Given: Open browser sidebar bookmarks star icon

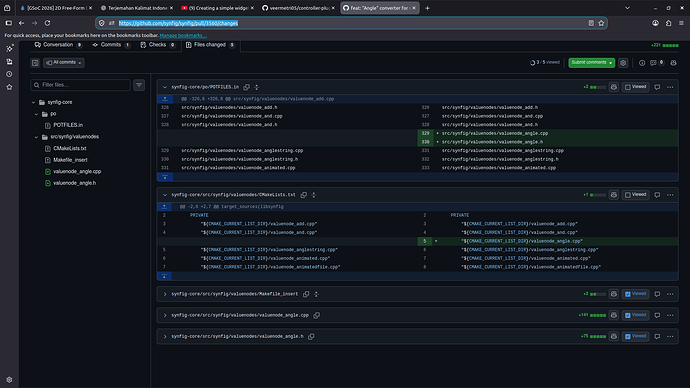Looking at the screenshot, I should click(9, 87).
